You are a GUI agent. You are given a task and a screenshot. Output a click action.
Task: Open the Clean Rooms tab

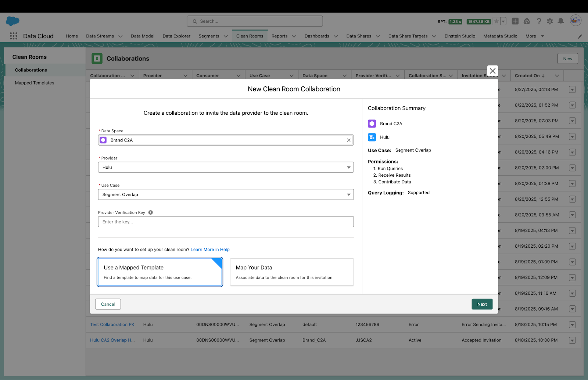pos(250,36)
